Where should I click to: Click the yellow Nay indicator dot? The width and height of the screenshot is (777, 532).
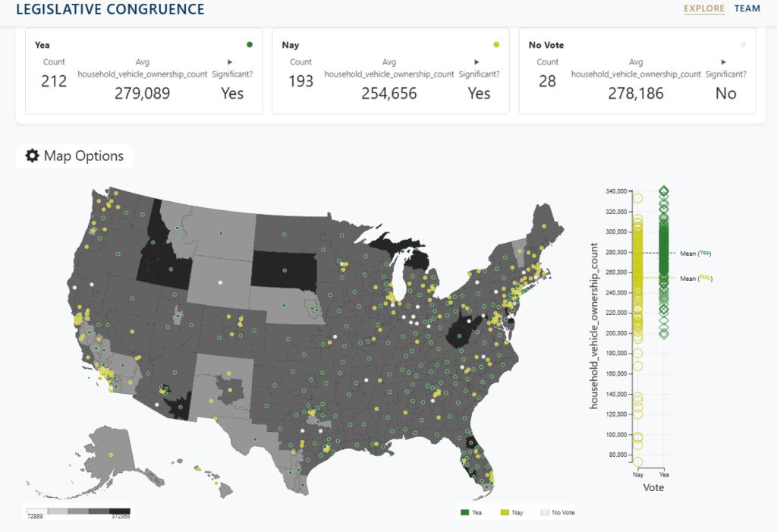pyautogui.click(x=496, y=45)
